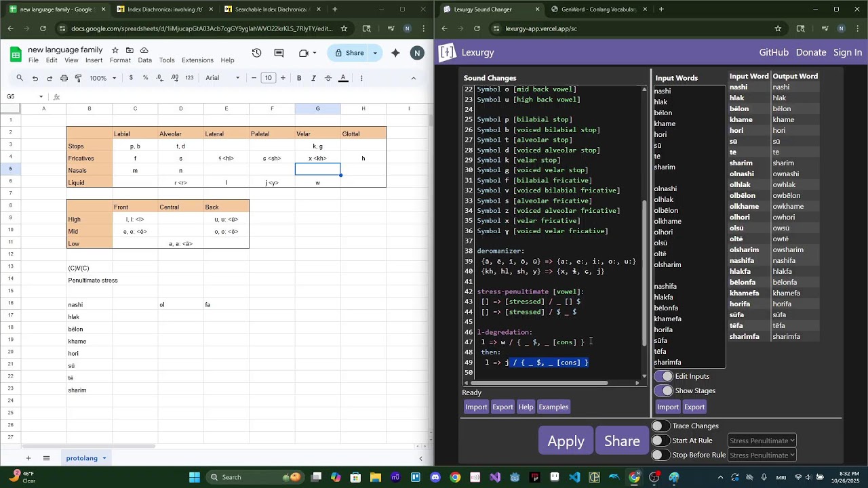Collapse the Sheets menu header

click(x=413, y=78)
